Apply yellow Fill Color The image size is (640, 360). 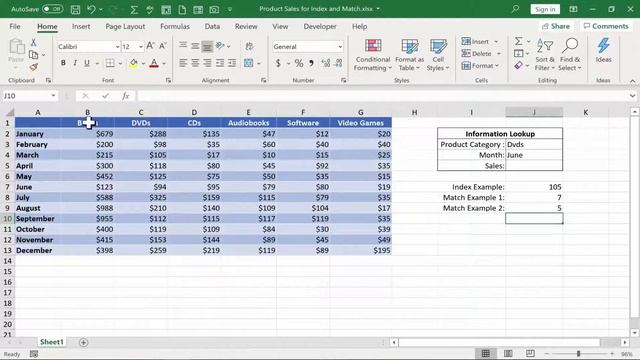[133, 63]
